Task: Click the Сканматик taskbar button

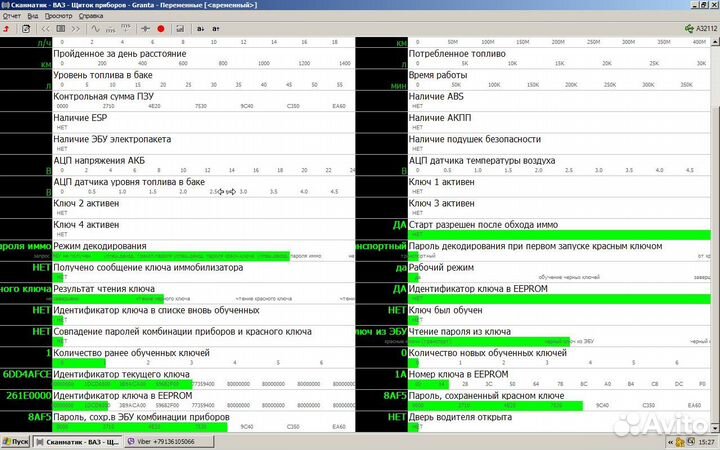Action: click(x=82, y=441)
